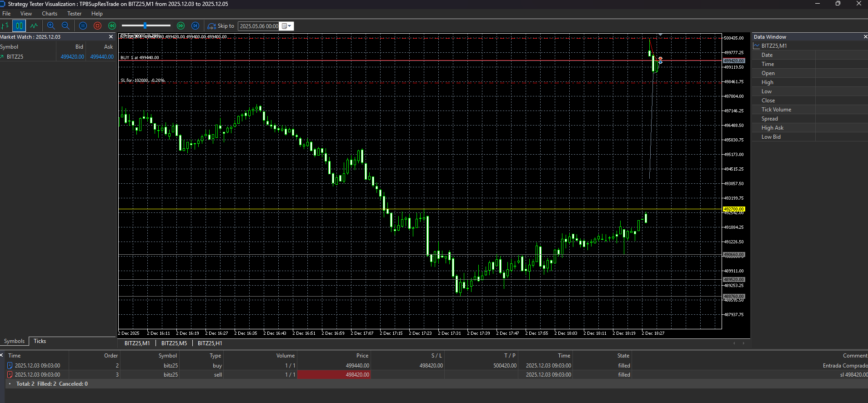The image size is (868, 403).
Task: Slow down the visualization speed
Action: (x=112, y=26)
